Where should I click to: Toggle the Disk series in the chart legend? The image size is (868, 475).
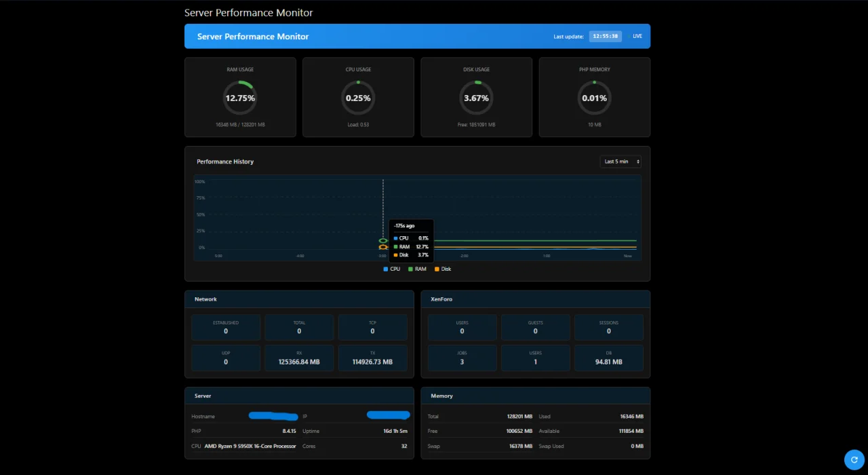point(442,269)
